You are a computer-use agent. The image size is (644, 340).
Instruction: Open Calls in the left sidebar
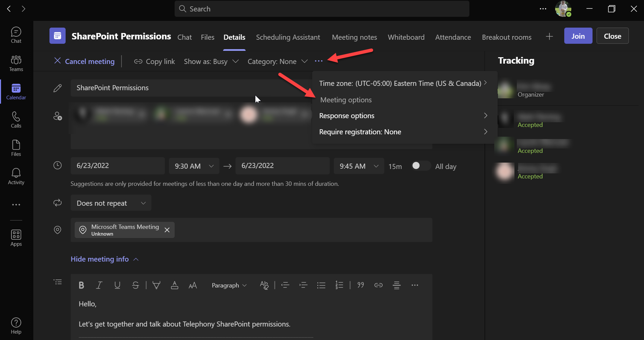(16, 120)
